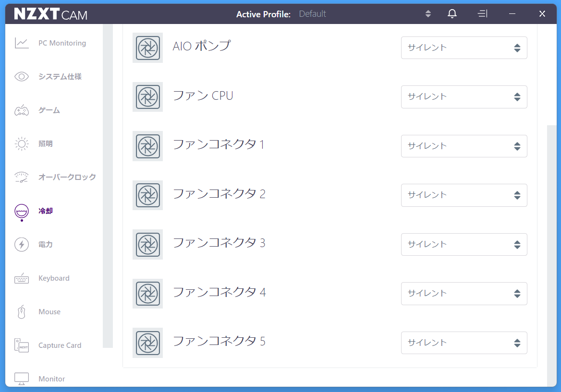Click the main panel vertical scrollbar
The height and width of the screenshot is (392, 561).
551,254
